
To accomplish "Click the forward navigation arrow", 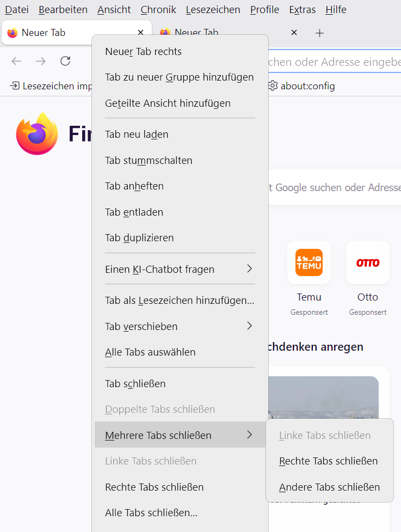I will point(41,61).
